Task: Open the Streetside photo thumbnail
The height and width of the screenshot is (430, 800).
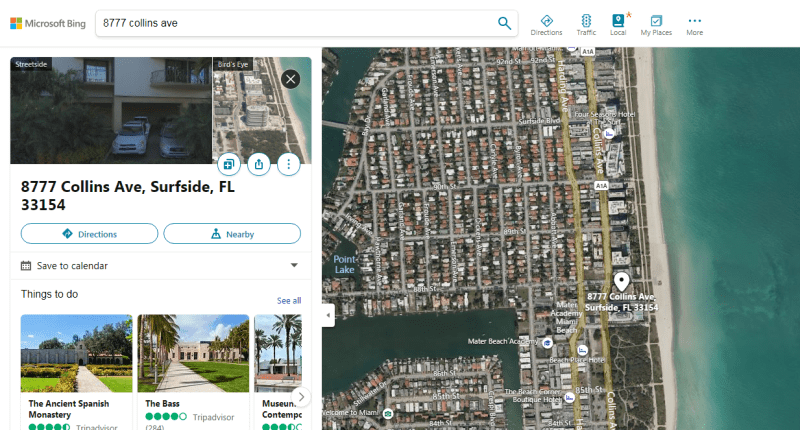Action: pyautogui.click(x=111, y=110)
